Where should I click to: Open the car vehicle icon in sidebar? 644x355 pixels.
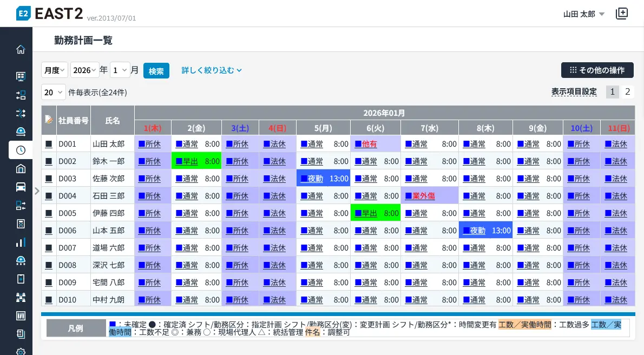[x=21, y=187]
